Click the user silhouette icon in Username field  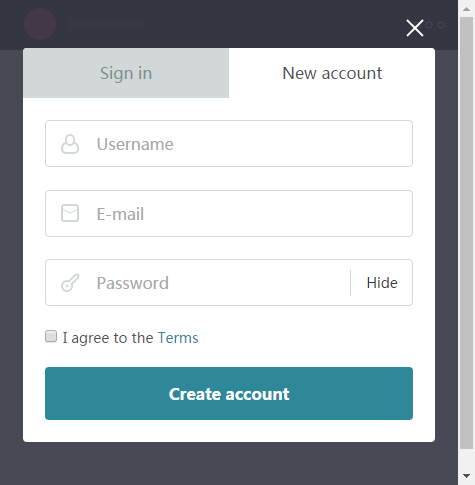70,144
